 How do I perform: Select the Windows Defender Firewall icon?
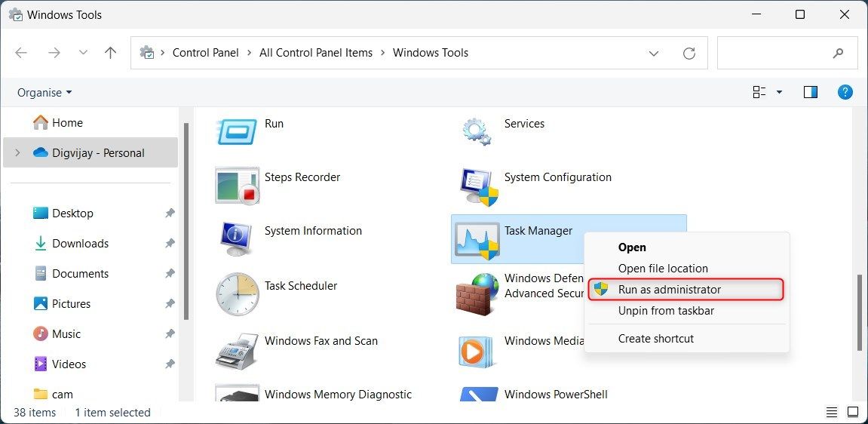(477, 294)
